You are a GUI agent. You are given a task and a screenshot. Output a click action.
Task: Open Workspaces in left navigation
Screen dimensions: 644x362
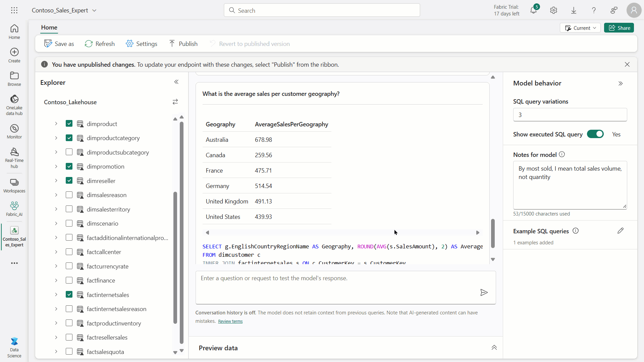click(14, 185)
